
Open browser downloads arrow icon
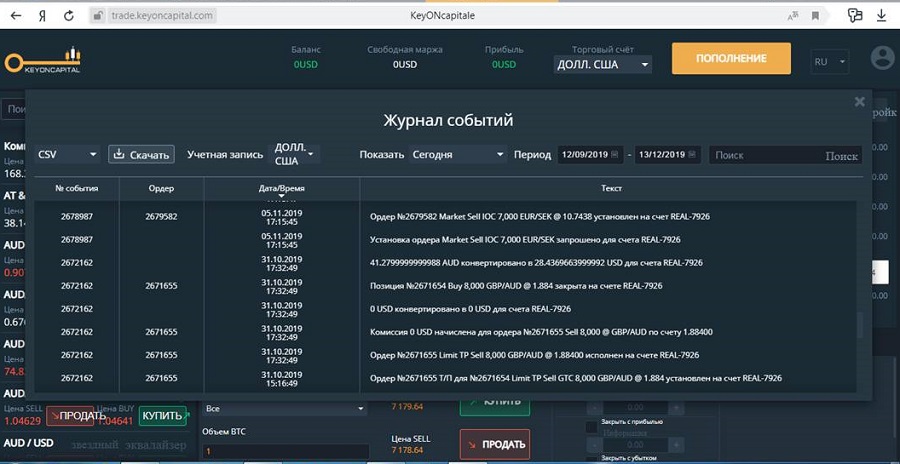pyautogui.click(x=882, y=16)
